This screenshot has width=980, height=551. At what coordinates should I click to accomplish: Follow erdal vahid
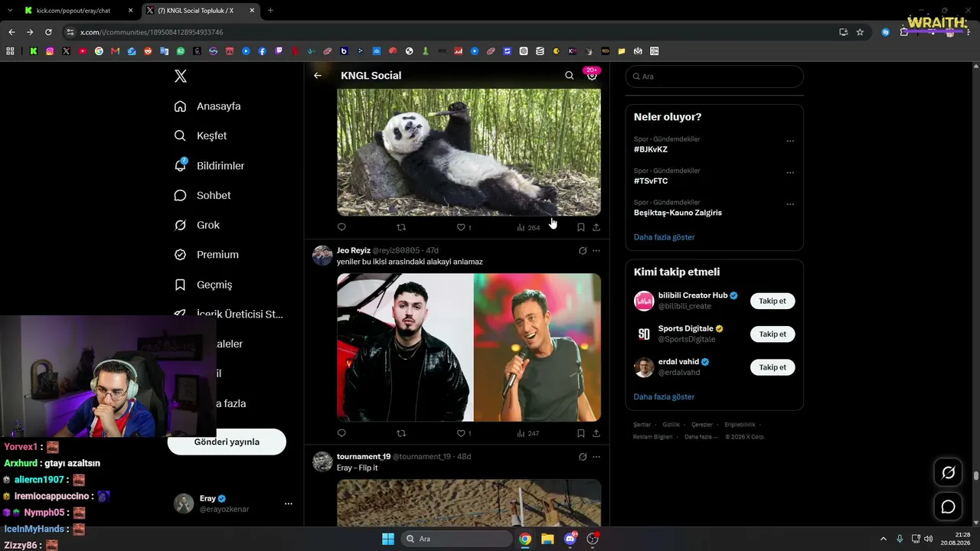(773, 367)
